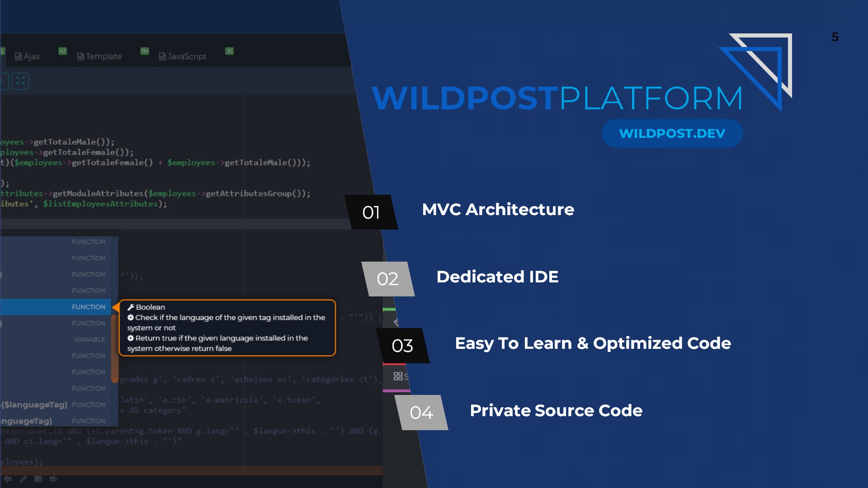Switch to the Template tab

[x=99, y=56]
